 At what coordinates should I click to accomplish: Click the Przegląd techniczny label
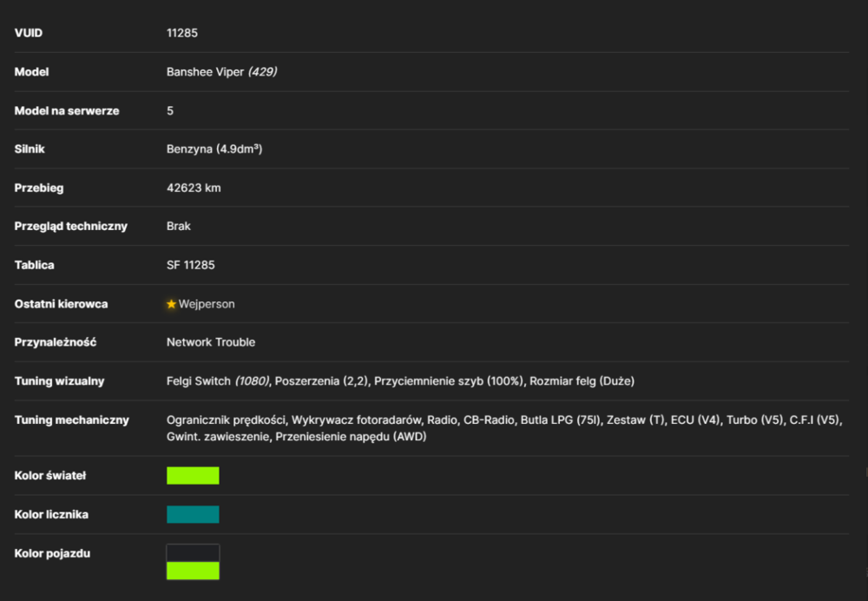click(71, 226)
